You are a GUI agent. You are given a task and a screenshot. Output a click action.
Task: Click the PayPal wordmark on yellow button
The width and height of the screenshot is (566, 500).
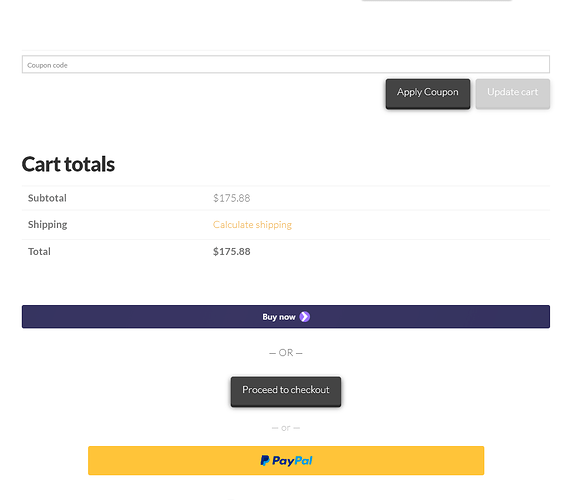292,461
